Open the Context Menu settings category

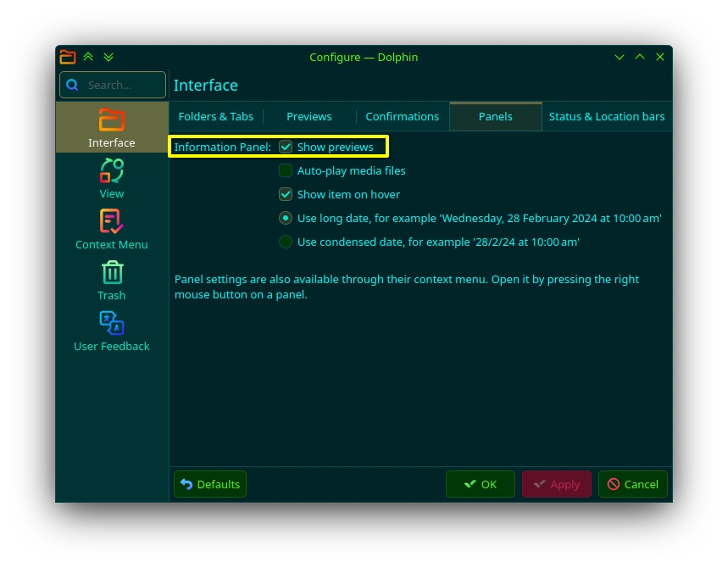point(111,230)
